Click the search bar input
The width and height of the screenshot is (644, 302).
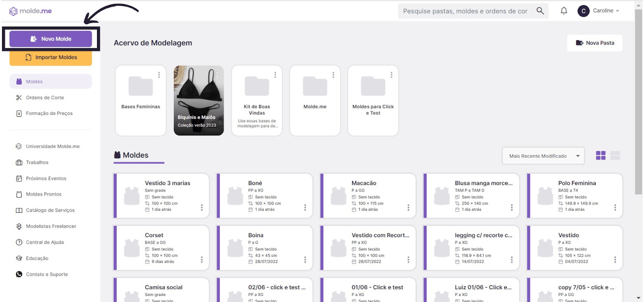[474, 11]
